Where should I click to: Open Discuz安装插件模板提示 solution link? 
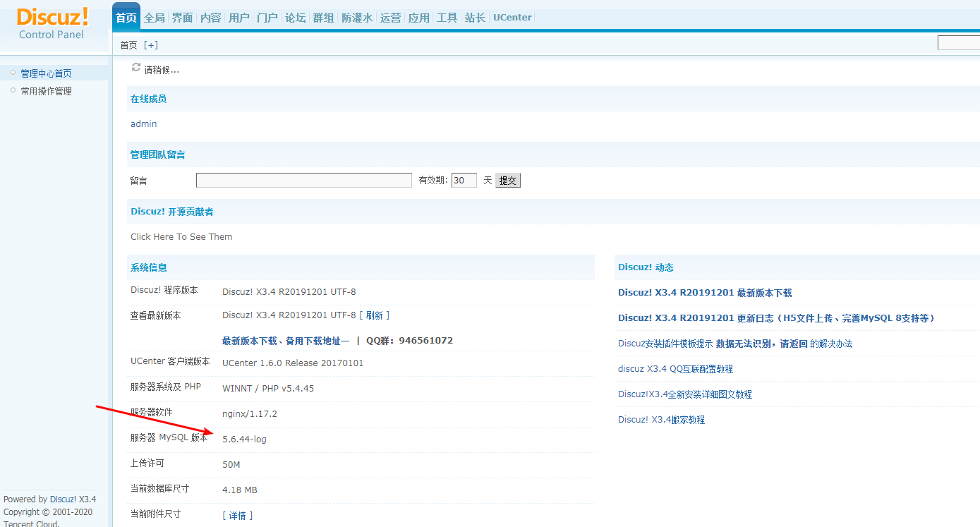[x=735, y=344]
